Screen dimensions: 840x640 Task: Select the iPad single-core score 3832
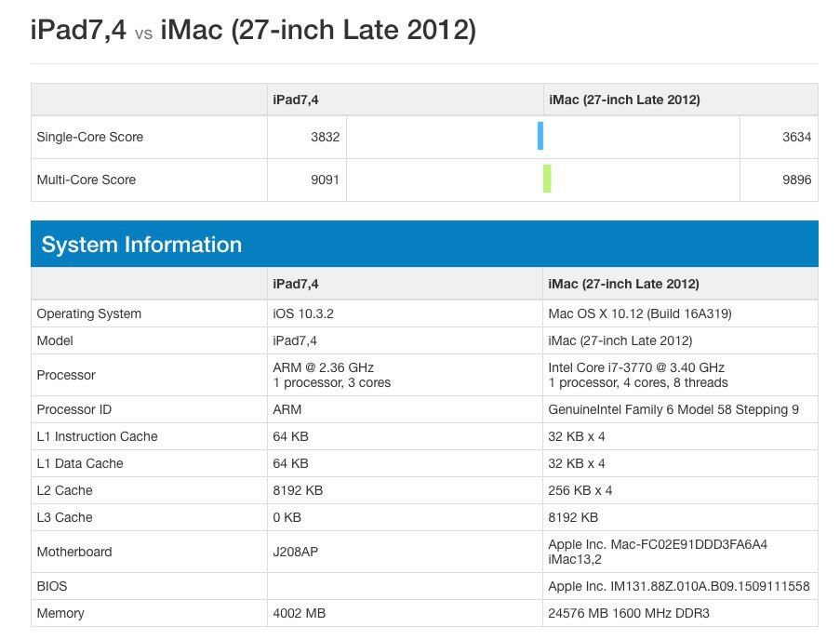pyautogui.click(x=325, y=137)
